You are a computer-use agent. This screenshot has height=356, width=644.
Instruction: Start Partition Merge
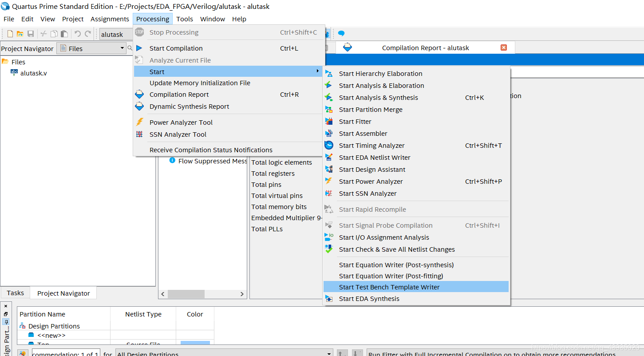371,109
